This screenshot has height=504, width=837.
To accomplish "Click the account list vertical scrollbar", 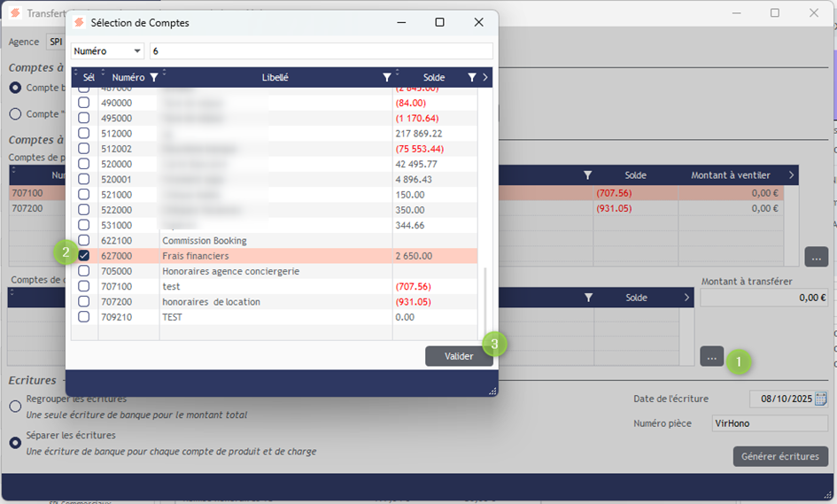I will pyautogui.click(x=484, y=301).
